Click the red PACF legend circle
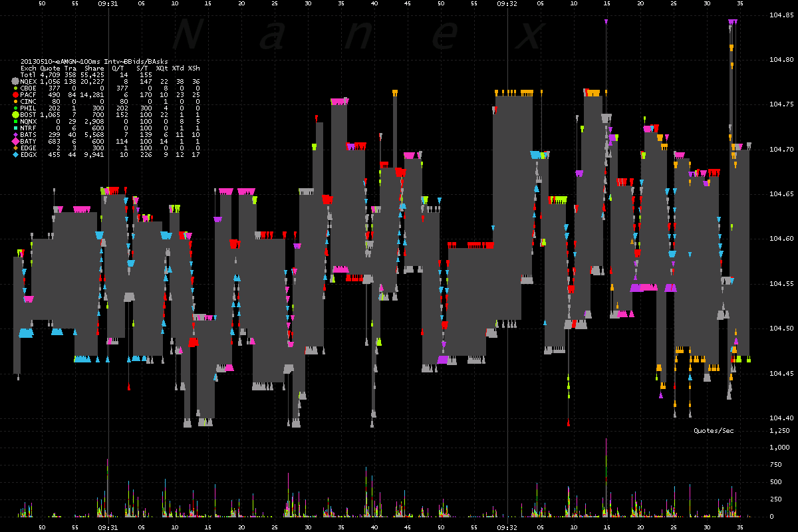The image size is (798, 532). pos(15,94)
